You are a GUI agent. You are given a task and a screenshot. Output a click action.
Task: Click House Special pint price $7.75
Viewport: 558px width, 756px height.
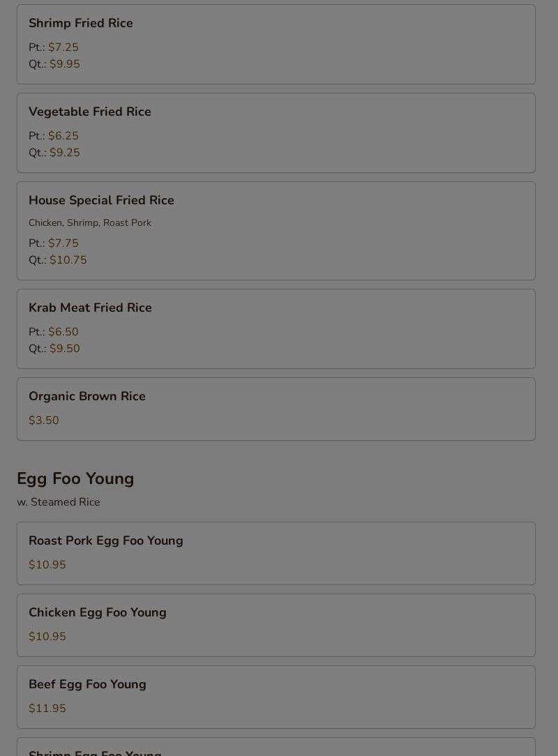click(63, 243)
